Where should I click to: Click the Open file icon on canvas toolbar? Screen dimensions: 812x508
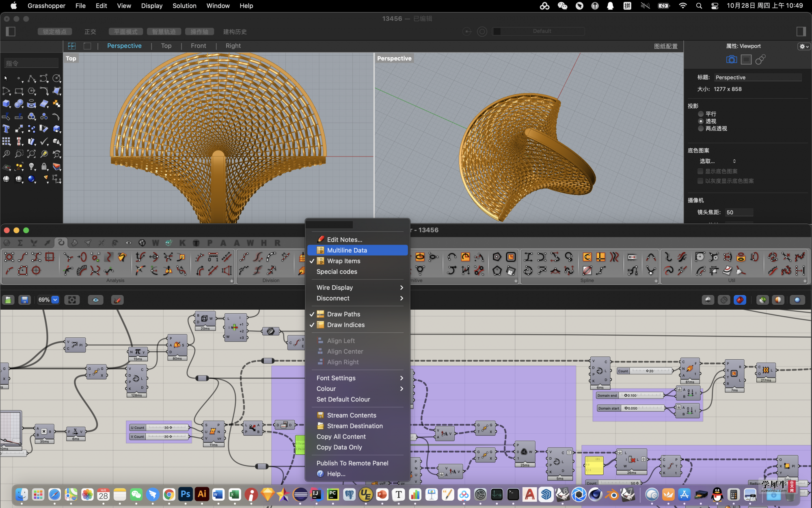(8, 300)
